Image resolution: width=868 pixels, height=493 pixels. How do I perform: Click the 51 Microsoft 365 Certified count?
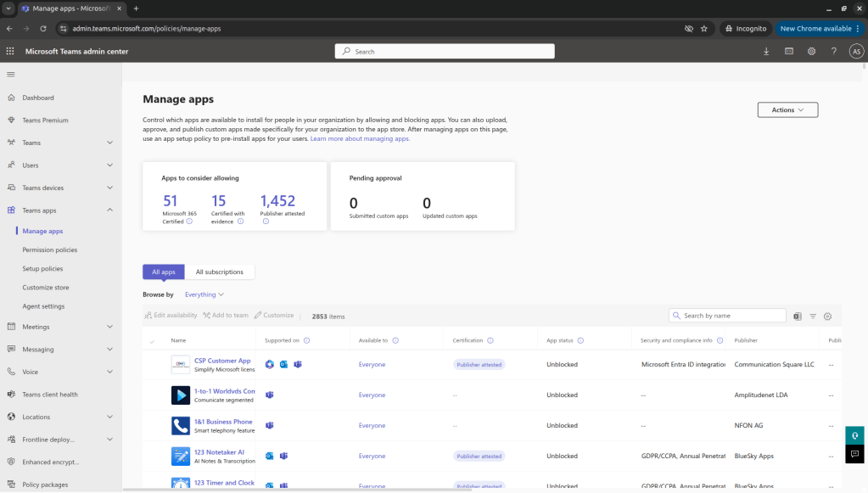[170, 201]
